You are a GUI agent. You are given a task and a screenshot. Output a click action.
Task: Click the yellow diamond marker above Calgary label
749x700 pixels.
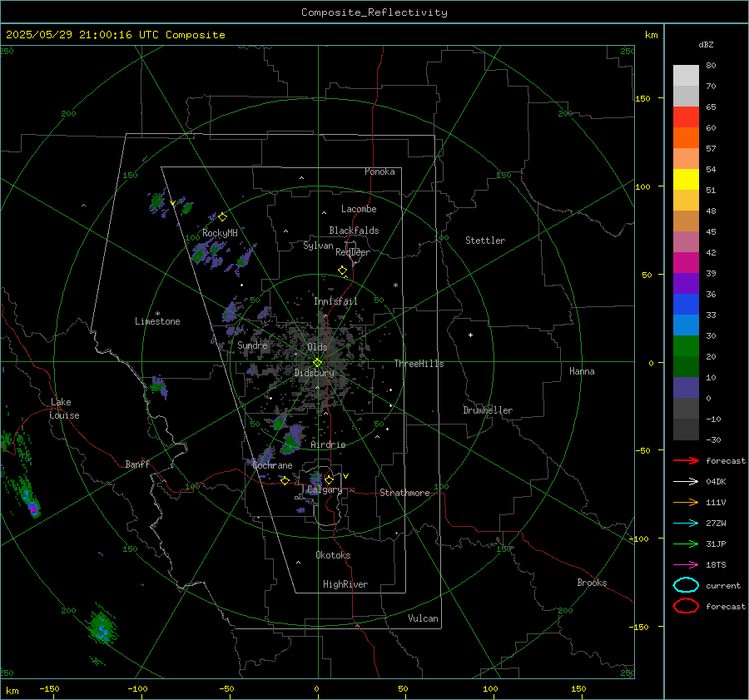[x=329, y=479]
